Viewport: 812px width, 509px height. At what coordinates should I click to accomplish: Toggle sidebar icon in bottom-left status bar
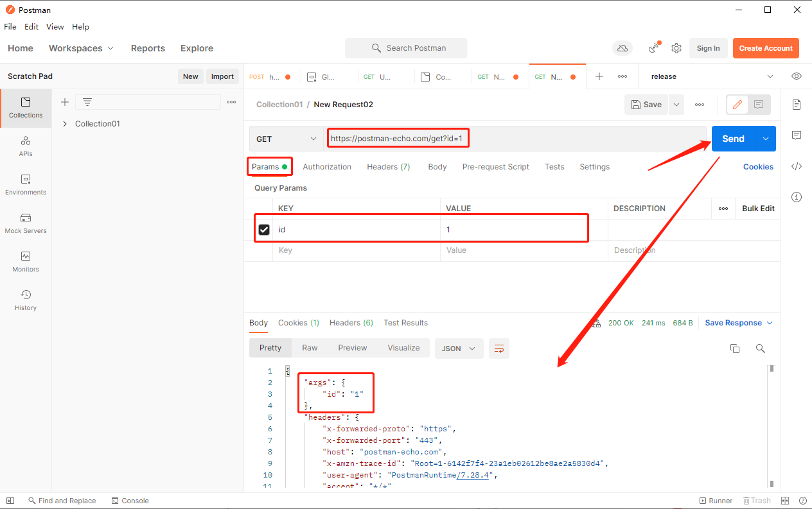(x=10, y=501)
